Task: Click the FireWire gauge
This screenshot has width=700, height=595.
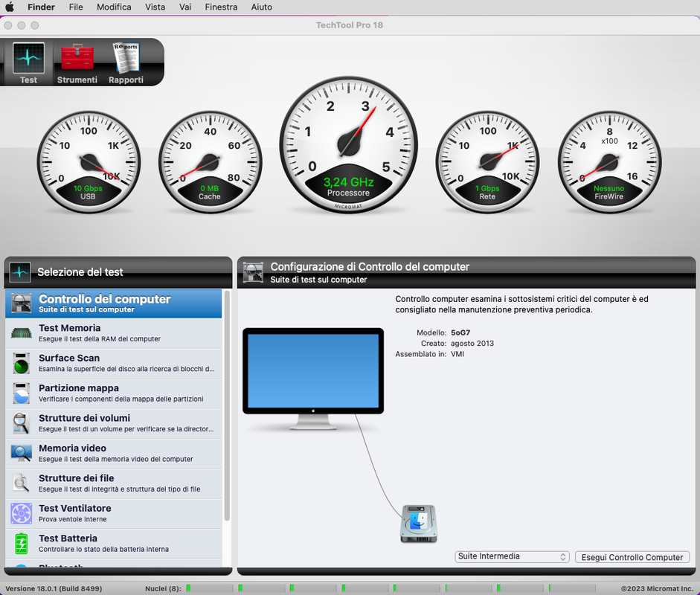Action: pos(609,162)
